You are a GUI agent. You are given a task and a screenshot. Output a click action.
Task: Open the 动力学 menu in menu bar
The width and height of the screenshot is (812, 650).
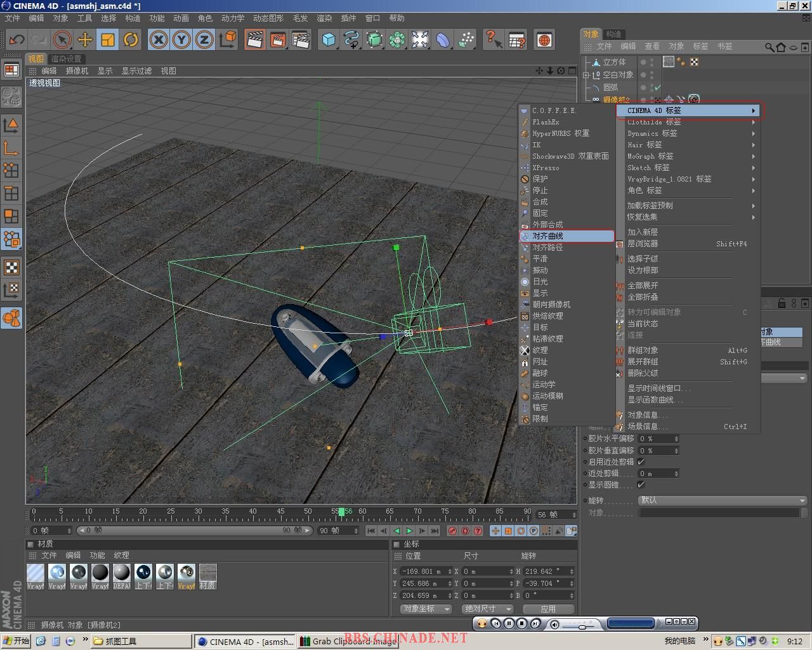tap(233, 18)
